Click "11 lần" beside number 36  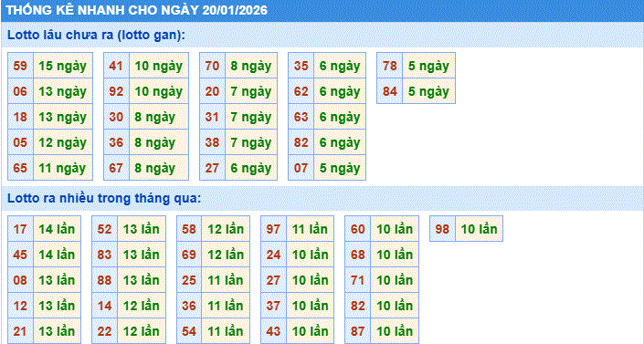tap(226, 306)
